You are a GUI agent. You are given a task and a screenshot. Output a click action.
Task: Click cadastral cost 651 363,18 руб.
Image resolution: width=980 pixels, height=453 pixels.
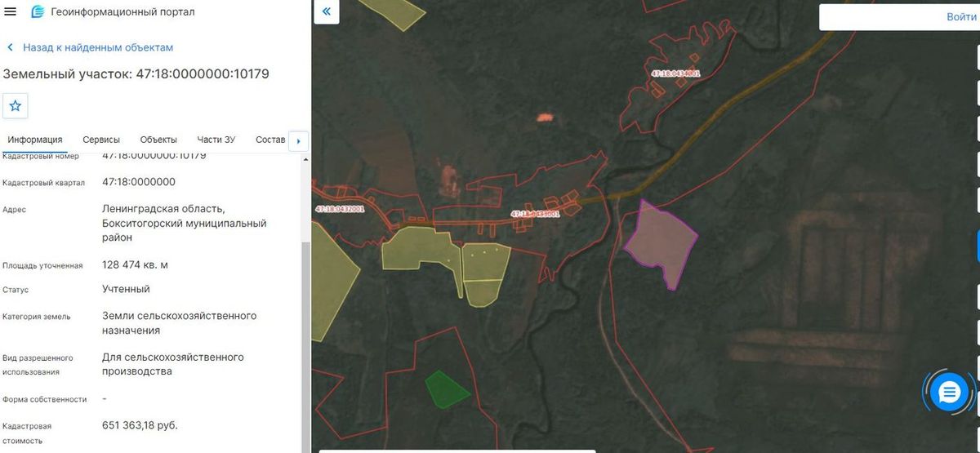pyautogui.click(x=140, y=425)
